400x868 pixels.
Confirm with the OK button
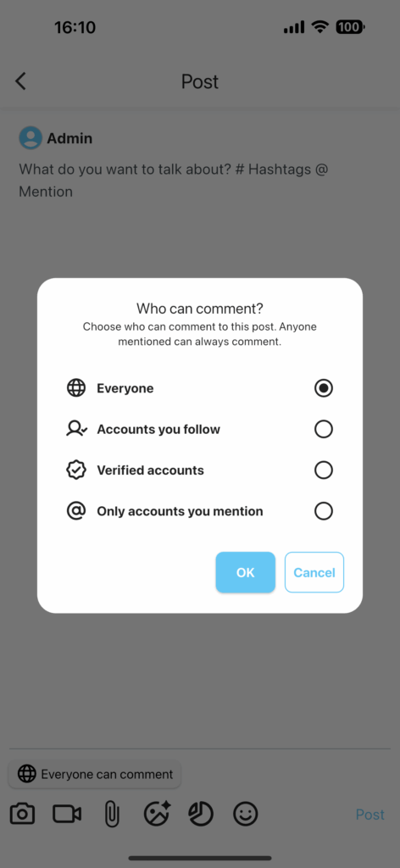pyautogui.click(x=246, y=572)
